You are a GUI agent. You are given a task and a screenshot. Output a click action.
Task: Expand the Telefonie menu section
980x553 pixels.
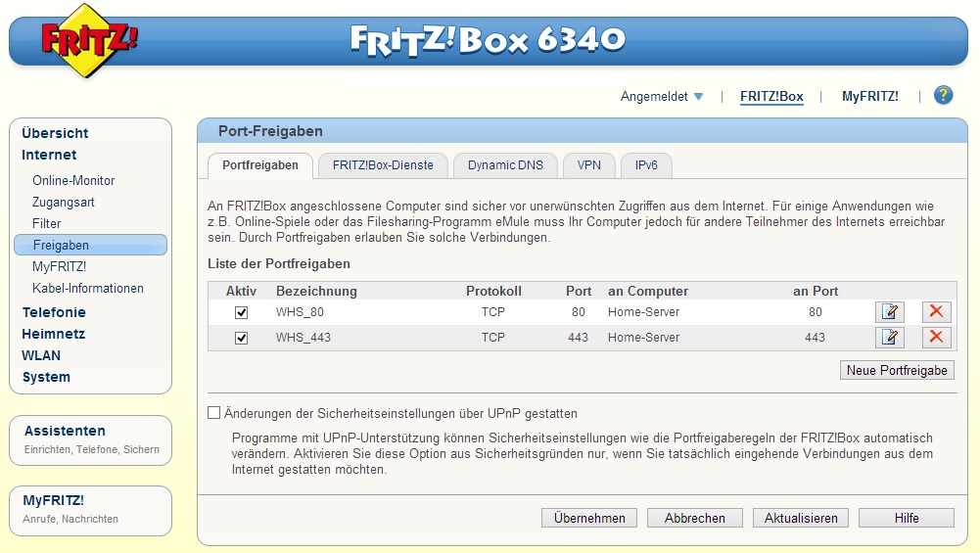(x=54, y=312)
